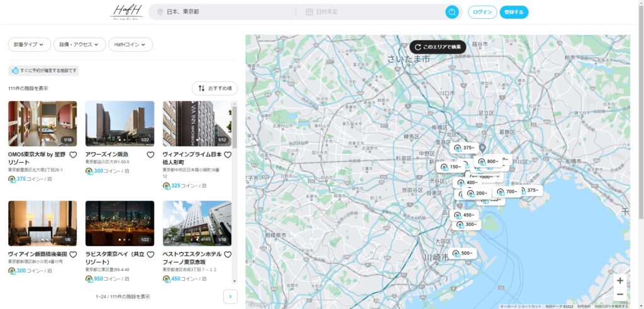Screen dimensions: 644x309
Task: Click the calendar icon next to 日付未定
Action: (x=309, y=12)
